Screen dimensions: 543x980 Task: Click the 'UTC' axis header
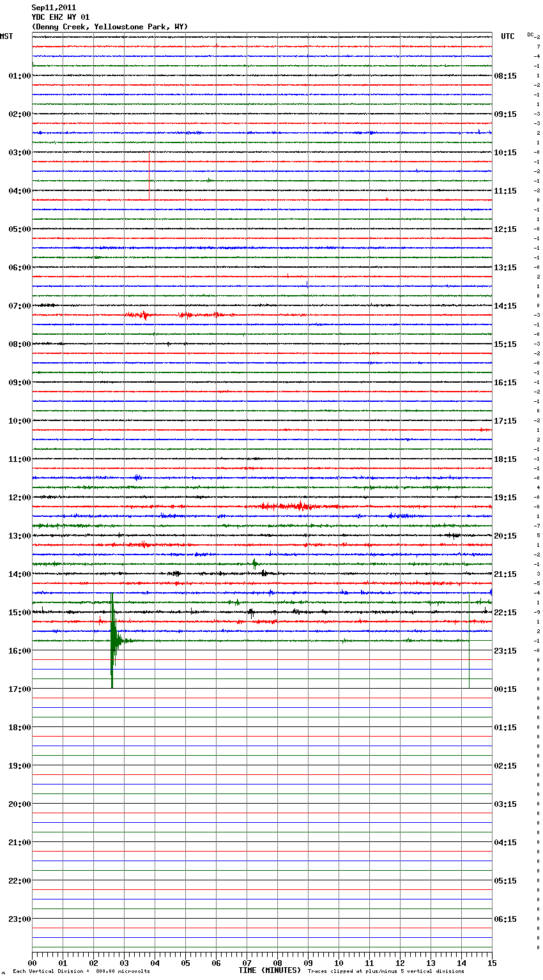[x=507, y=36]
